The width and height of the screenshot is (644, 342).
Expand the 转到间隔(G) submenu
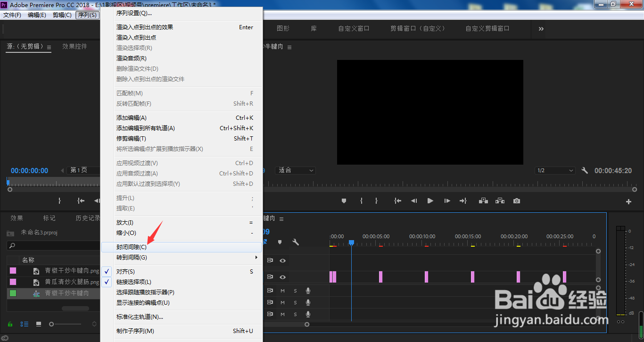(x=182, y=257)
